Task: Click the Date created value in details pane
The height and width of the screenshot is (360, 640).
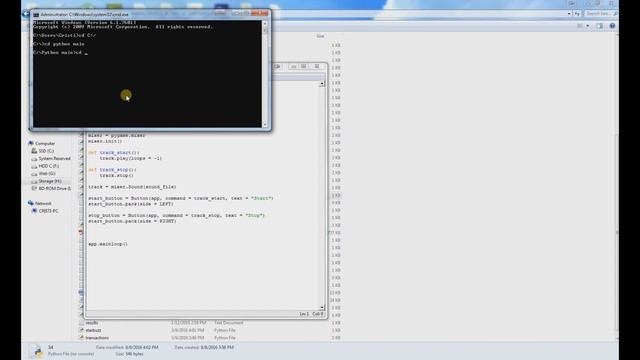Action: (x=217, y=347)
